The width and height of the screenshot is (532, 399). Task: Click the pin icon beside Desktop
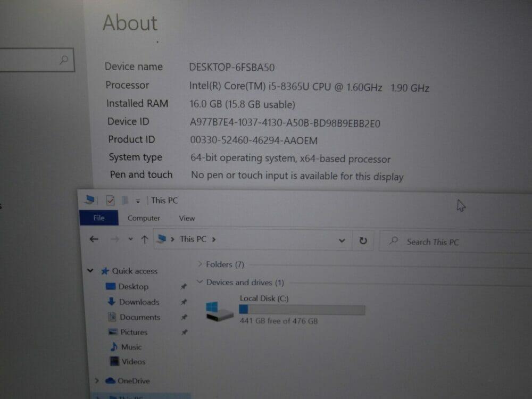click(x=184, y=287)
